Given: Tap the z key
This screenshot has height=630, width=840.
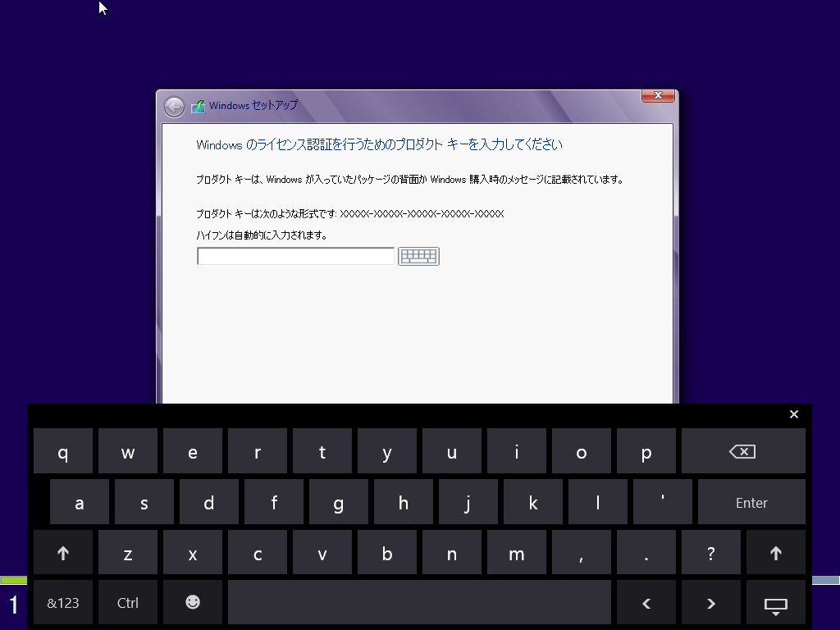Looking at the screenshot, I should click(128, 552).
